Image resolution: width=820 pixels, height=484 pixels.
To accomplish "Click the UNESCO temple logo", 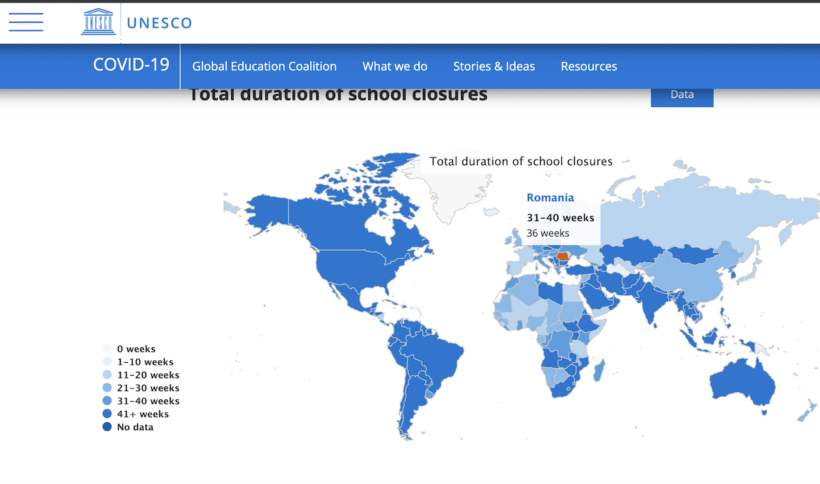I will click(98, 22).
